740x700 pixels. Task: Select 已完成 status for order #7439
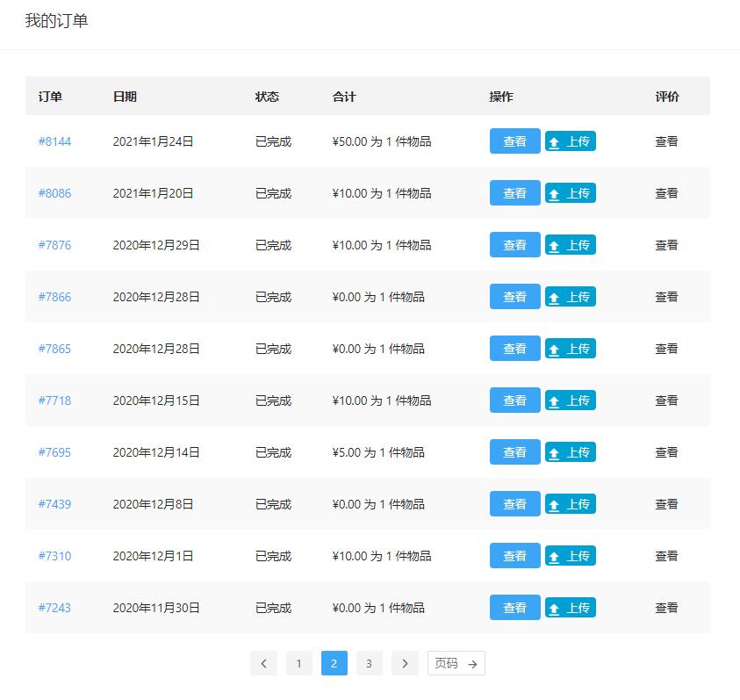tap(273, 504)
